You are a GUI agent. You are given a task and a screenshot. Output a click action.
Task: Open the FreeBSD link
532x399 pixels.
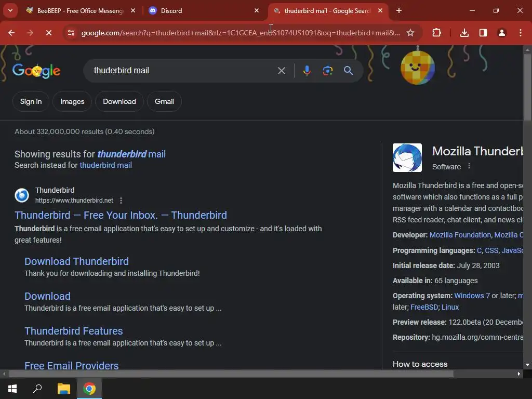pos(424,307)
